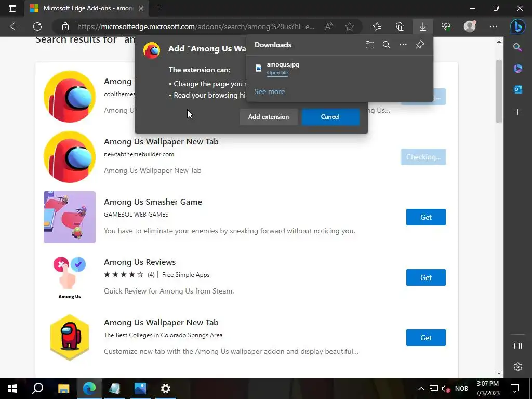Open newtabthemebuilder.com Among Us Wallpaper title
The image size is (532, 399).
coord(161,141)
